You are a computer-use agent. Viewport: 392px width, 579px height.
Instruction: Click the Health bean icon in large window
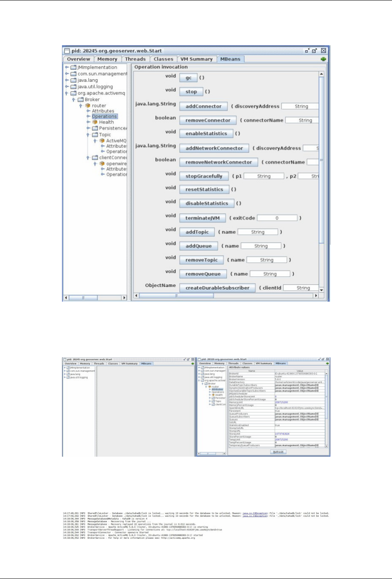point(95,122)
